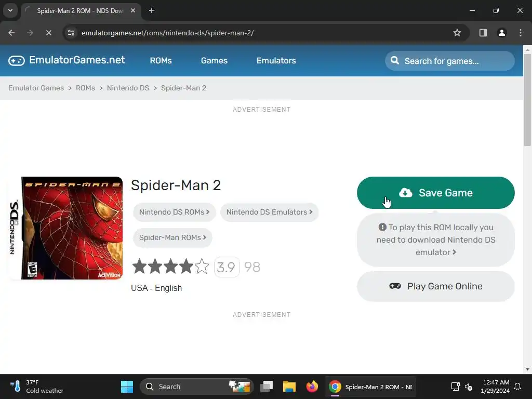This screenshot has width=532, height=399.
Task: Click the Spider-Man 2 breadcrumb
Action: (x=183, y=88)
